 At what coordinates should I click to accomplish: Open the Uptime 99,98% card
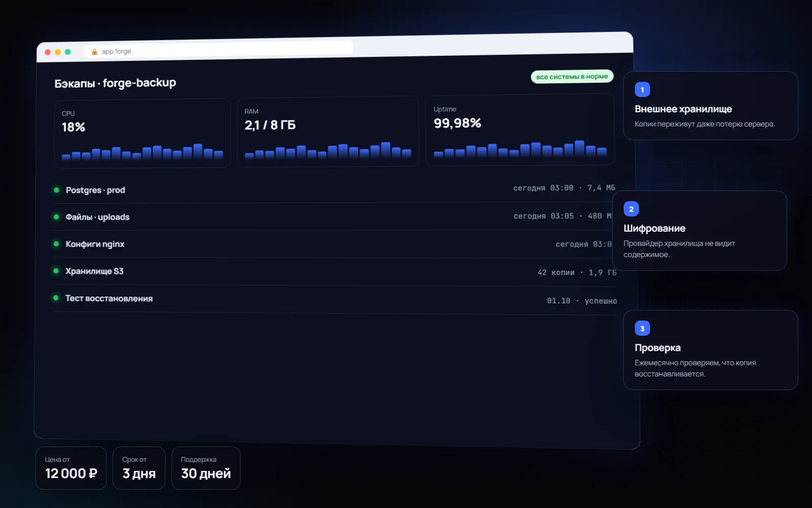[520, 130]
